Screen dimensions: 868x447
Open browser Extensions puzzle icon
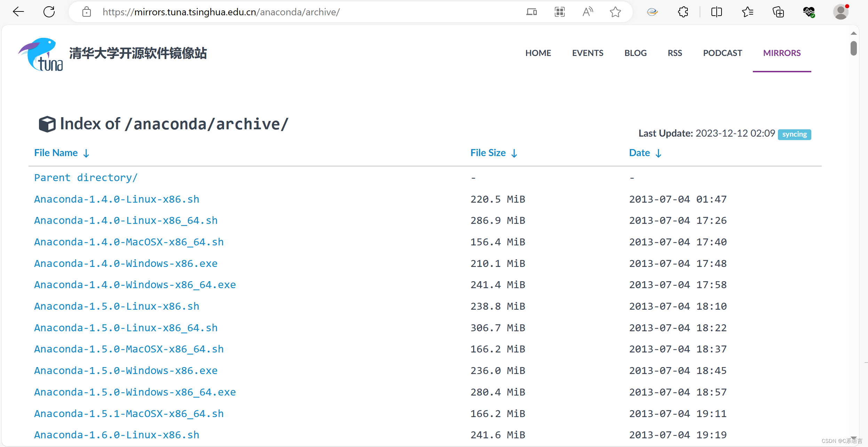coord(683,12)
